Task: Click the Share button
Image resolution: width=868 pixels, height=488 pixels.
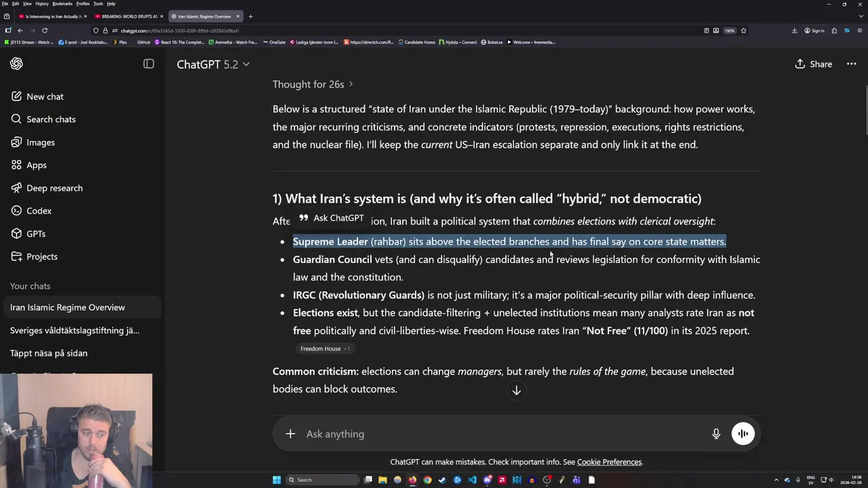Action: 813,64
